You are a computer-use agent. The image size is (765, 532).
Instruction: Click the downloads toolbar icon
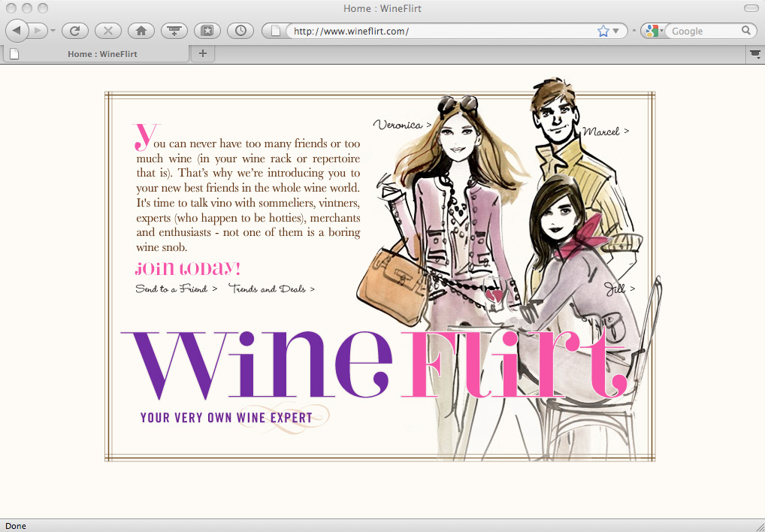pos(174,31)
